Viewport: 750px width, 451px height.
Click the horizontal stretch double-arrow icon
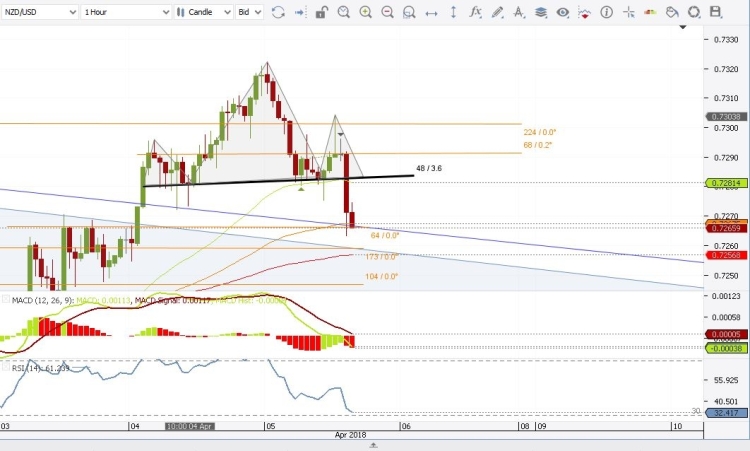point(431,13)
